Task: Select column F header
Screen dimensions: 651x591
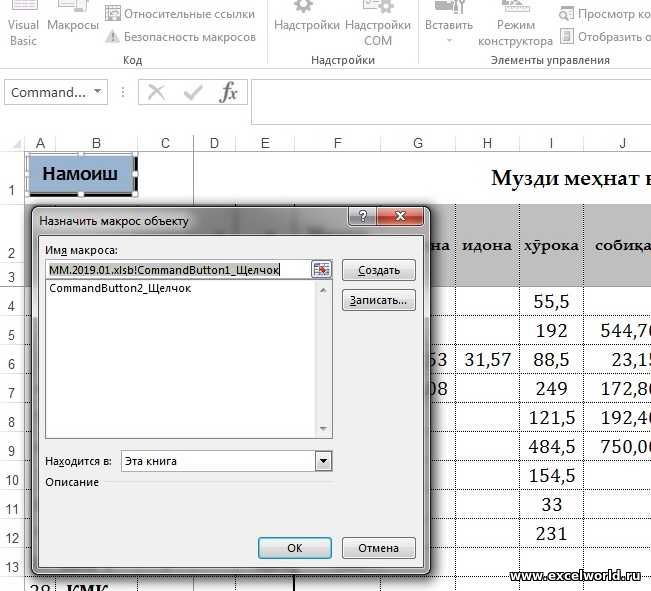Action: [x=338, y=143]
